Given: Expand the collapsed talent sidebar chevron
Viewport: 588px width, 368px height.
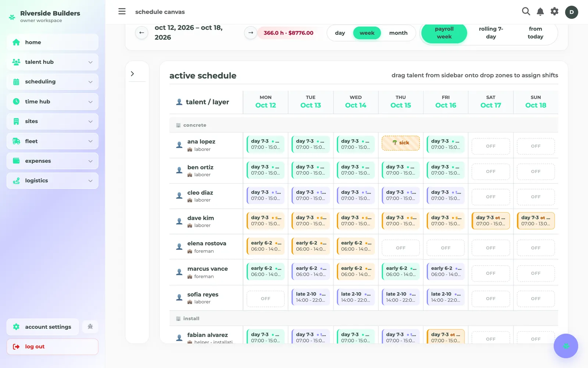Looking at the screenshot, I should coord(132,74).
